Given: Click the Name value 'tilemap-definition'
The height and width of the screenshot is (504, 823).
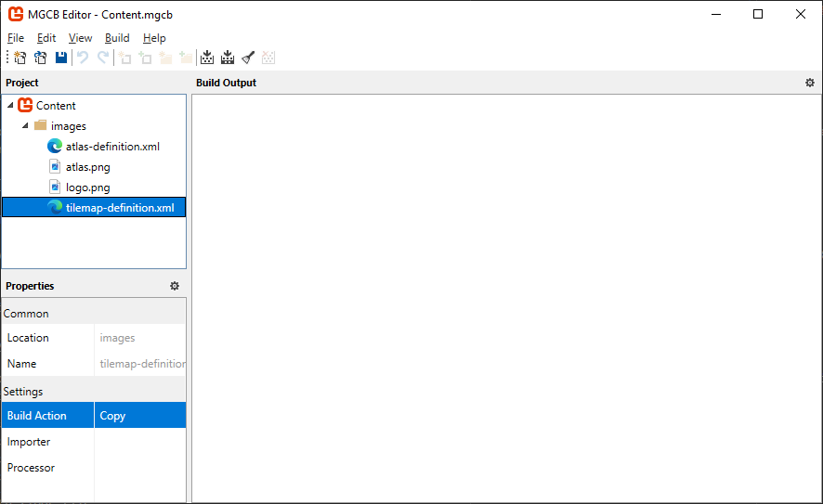Looking at the screenshot, I should [142, 364].
